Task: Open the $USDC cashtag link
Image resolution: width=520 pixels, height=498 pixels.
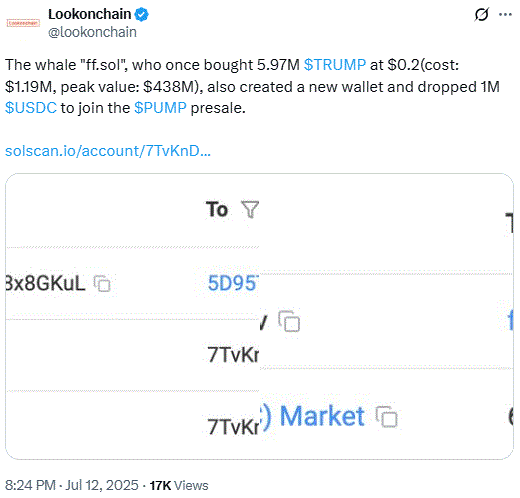Action: click(31, 108)
